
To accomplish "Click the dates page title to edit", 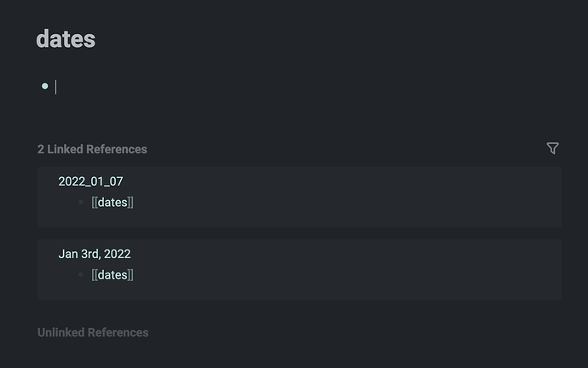I will pos(66,39).
